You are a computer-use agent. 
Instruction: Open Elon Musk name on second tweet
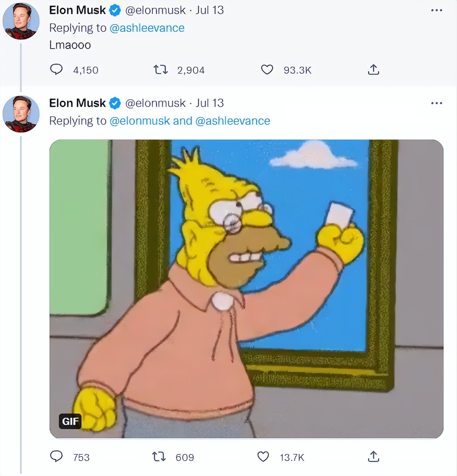point(77,103)
